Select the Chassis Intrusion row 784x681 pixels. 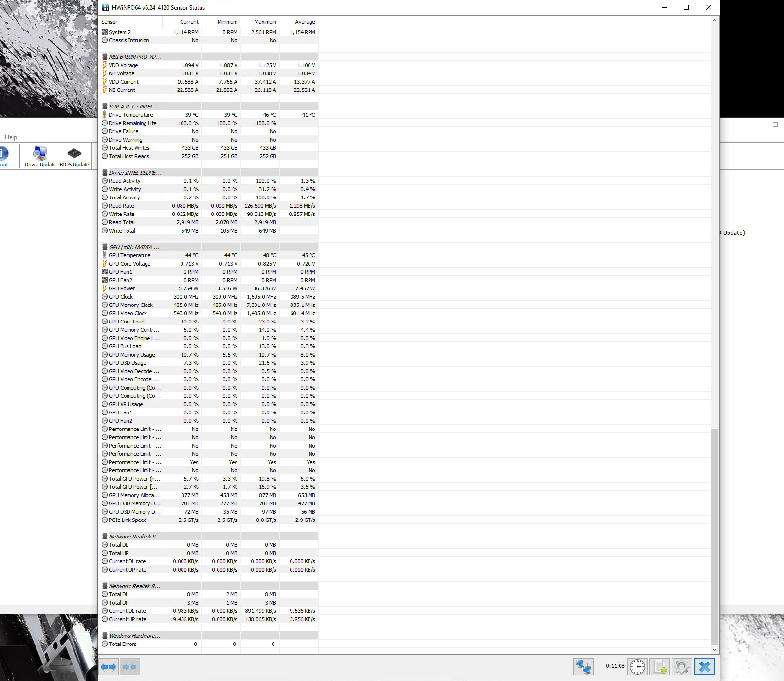[x=209, y=40]
